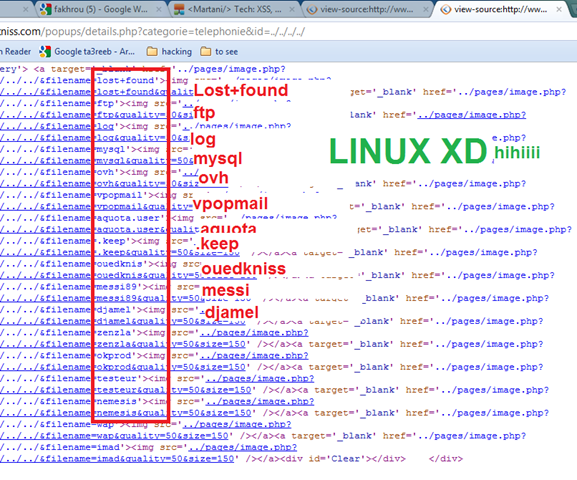Image resolution: width=577 pixels, height=480 pixels.
Task: Close the Martani Tech tab
Action: (x=291, y=10)
